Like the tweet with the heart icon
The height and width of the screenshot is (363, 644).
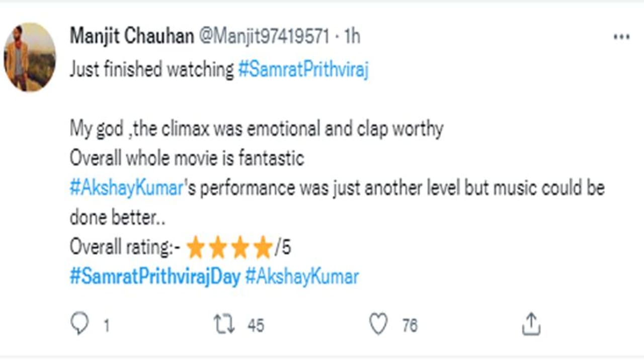[x=378, y=324]
